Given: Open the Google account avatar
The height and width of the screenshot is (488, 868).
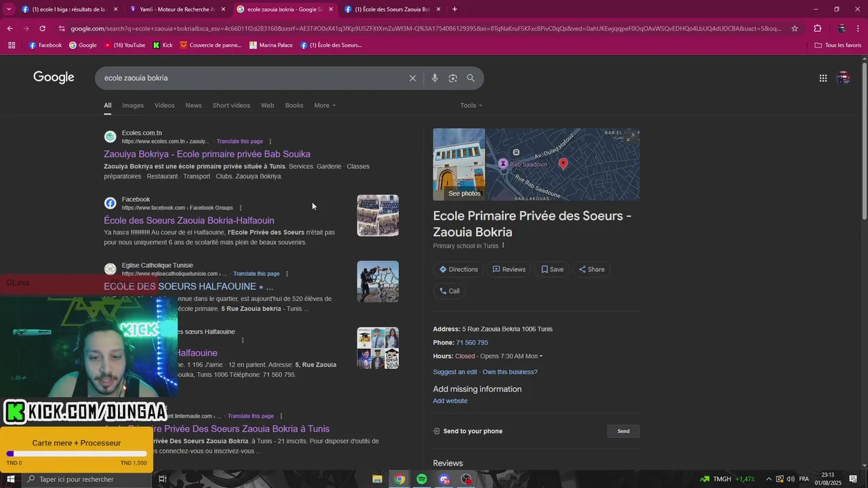Looking at the screenshot, I should (x=843, y=78).
